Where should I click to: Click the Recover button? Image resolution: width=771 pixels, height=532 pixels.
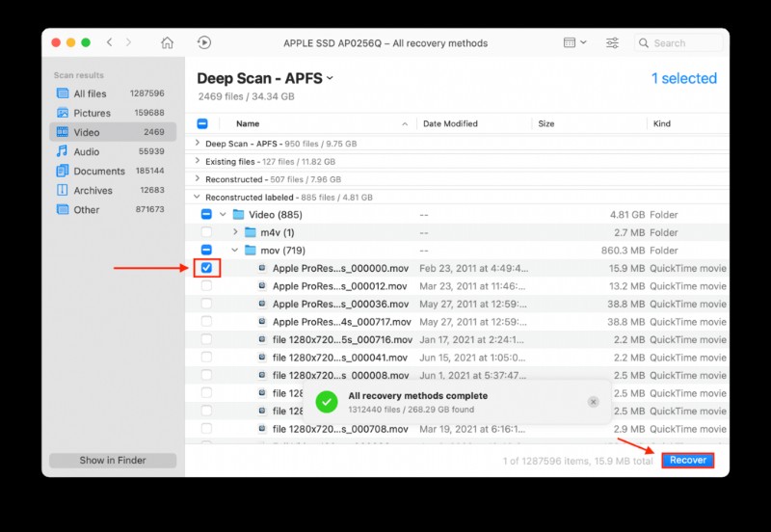(687, 461)
